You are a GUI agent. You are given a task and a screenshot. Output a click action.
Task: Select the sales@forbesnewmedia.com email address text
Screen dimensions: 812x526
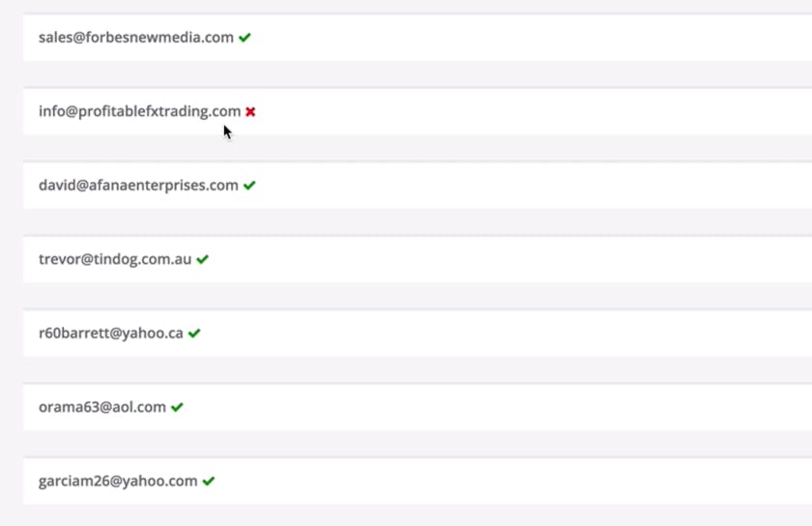135,38
